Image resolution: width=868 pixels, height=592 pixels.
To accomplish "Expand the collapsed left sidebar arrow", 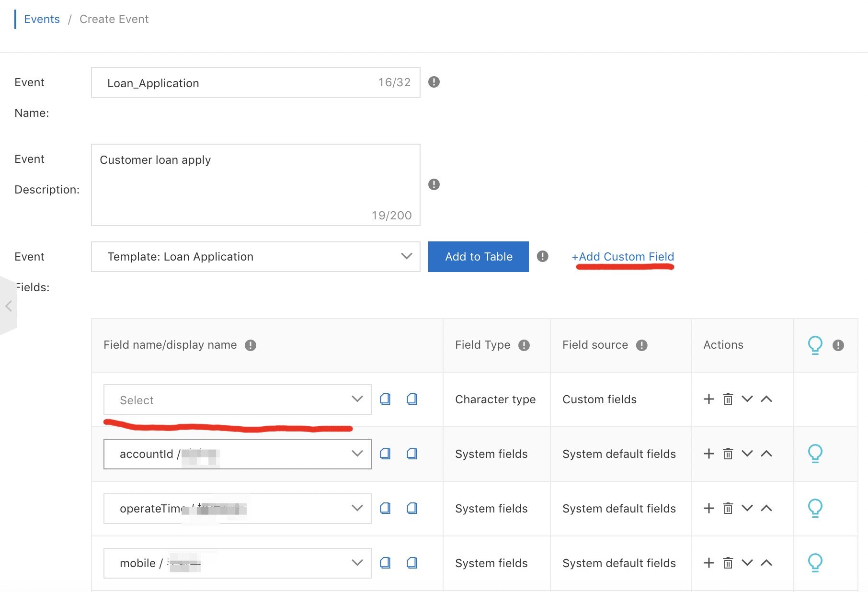I will click(8, 306).
